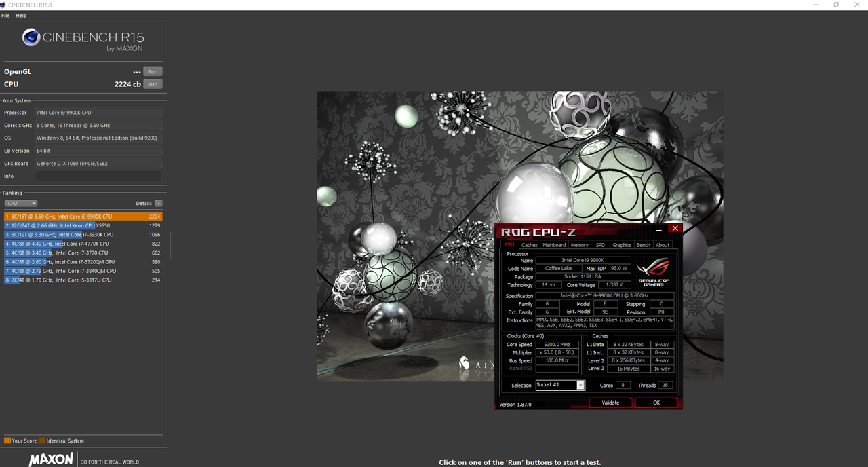Click the Level 3 16 MBytes cache value
Screen dimensions: 868x467
[627, 369]
